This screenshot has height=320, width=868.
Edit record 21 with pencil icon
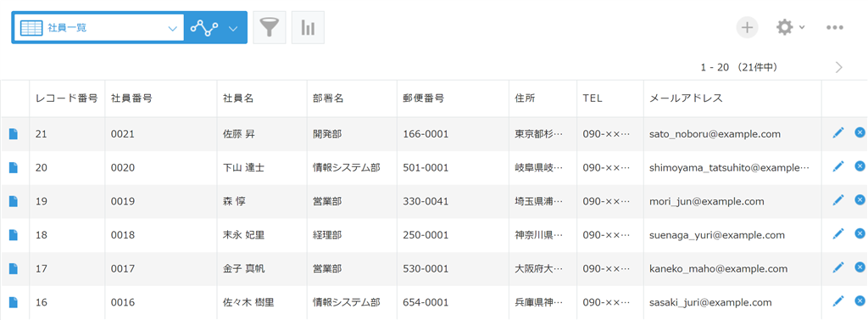click(838, 132)
